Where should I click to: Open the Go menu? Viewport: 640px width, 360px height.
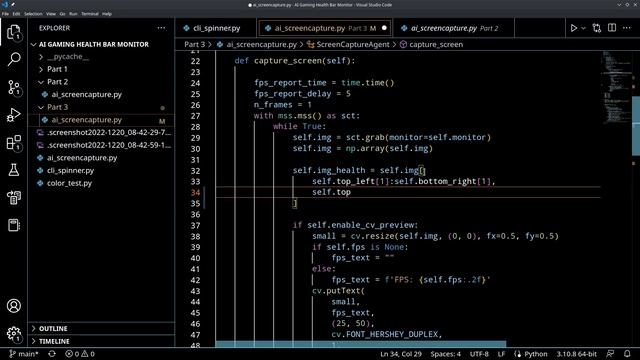62,13
